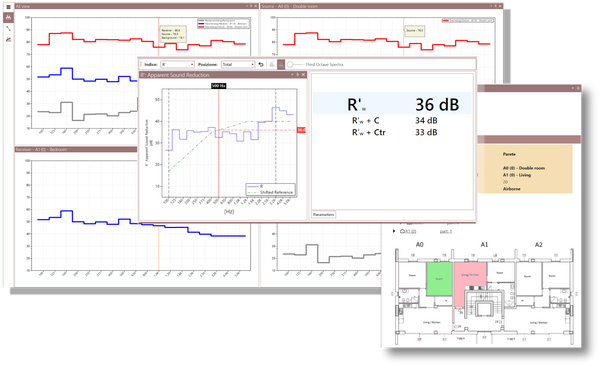The width and height of the screenshot is (600, 368).
Task: Click the red 36 value marker on chart edge
Action: click(x=301, y=130)
